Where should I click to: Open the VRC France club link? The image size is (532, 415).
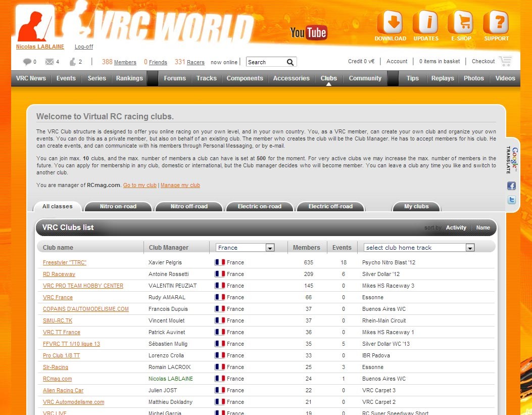pyautogui.click(x=58, y=297)
